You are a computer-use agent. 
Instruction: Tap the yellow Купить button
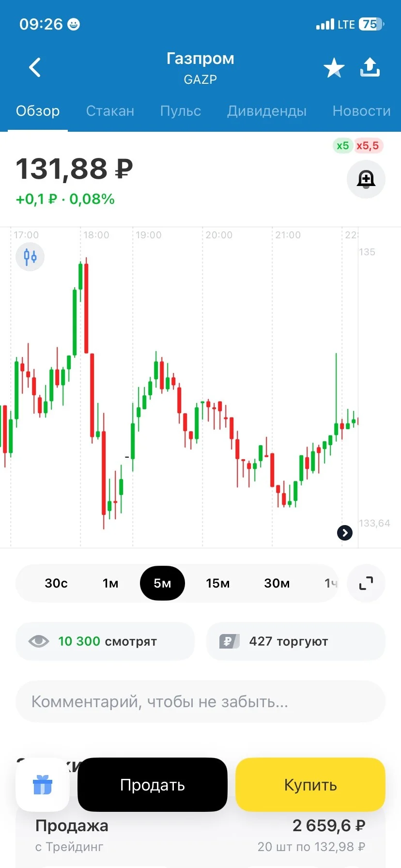click(x=310, y=785)
